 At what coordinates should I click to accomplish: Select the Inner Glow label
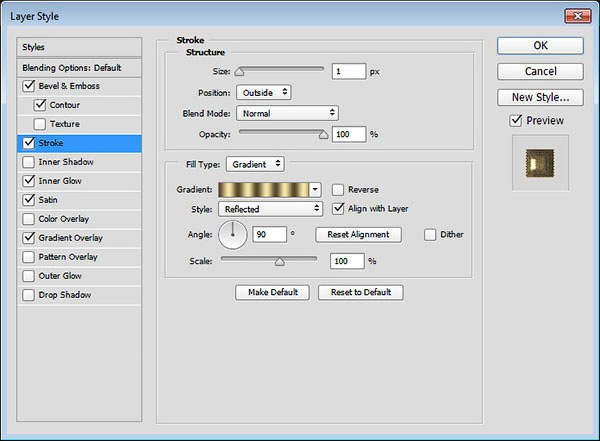[60, 181]
